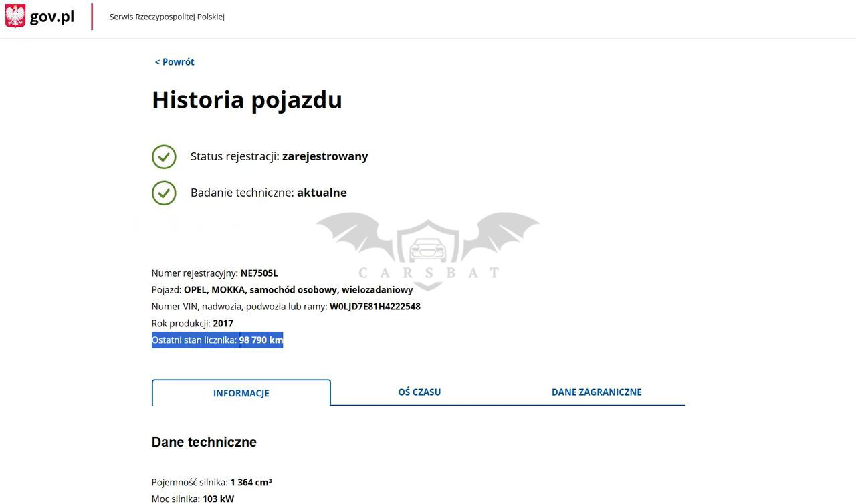Click the production year 2017 value
This screenshot has height=504, width=856.
(x=223, y=324)
